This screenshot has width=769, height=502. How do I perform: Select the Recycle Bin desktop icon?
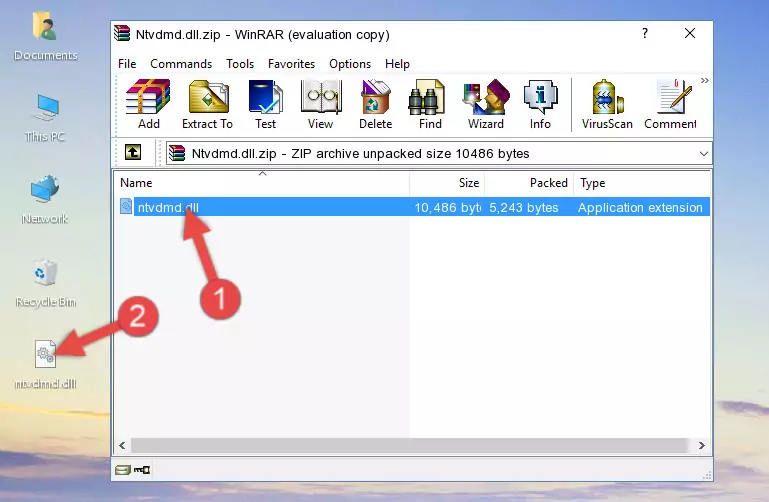click(x=45, y=283)
